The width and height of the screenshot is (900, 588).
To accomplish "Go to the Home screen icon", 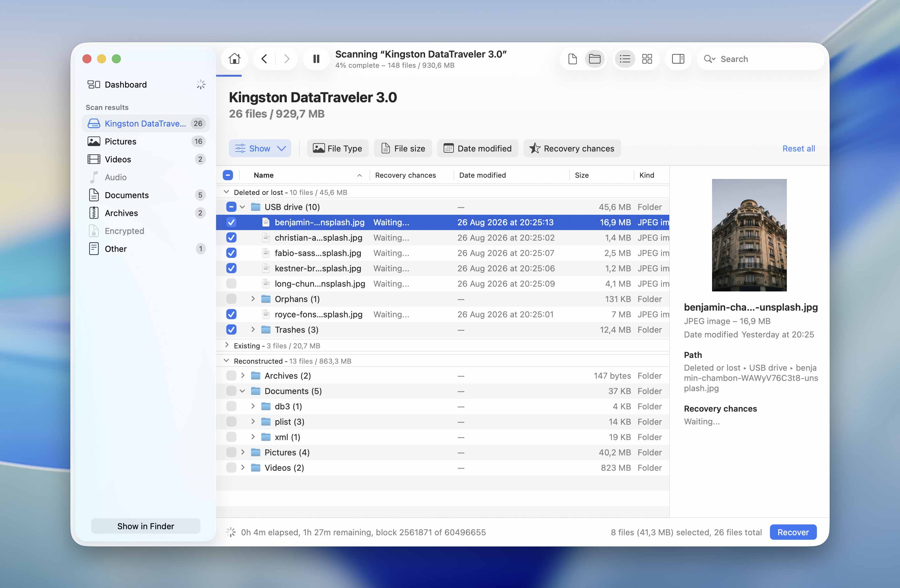I will coord(235,58).
